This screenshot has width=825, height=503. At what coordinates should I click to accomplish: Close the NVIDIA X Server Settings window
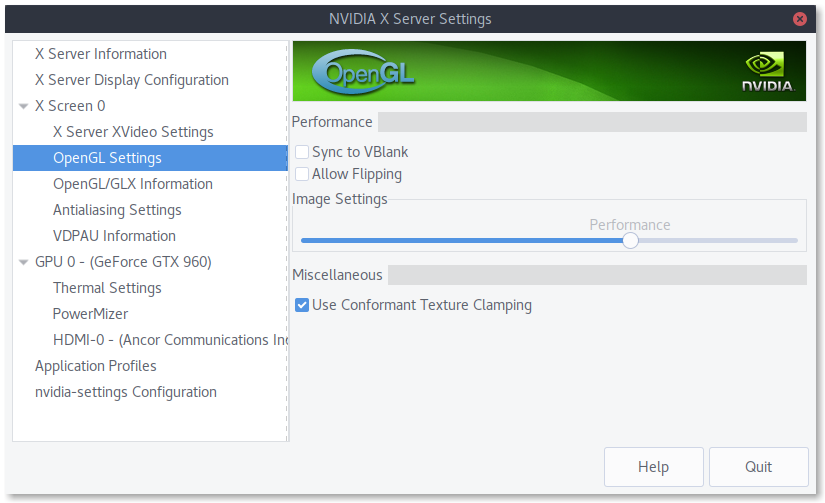point(800,19)
